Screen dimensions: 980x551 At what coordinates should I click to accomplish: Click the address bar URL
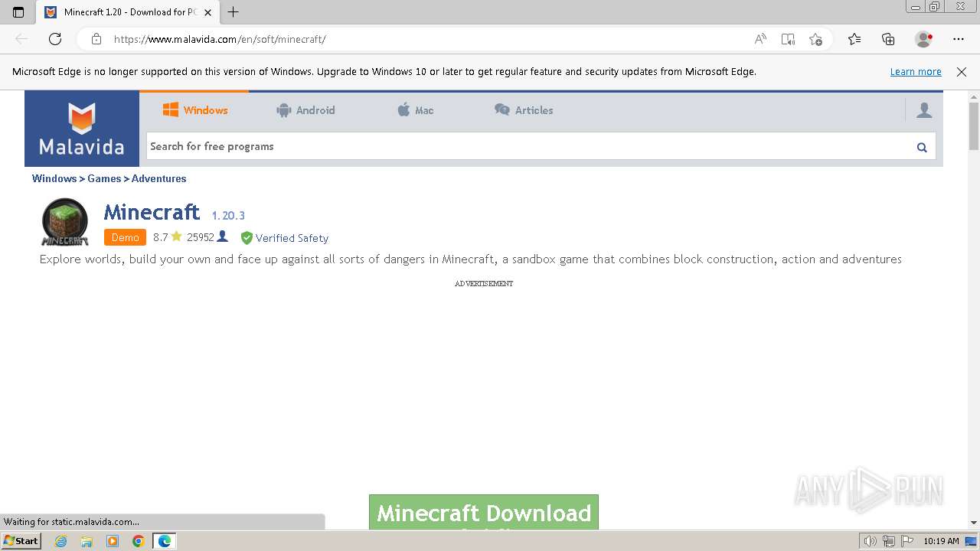point(220,39)
